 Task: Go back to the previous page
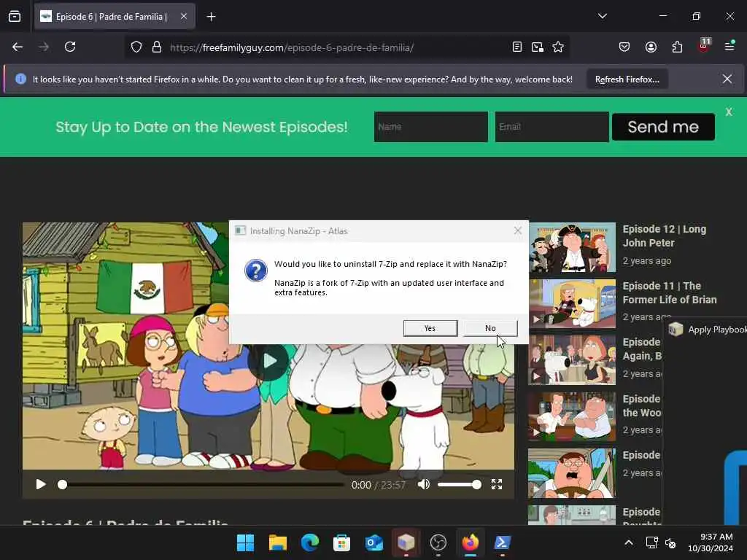coord(18,47)
